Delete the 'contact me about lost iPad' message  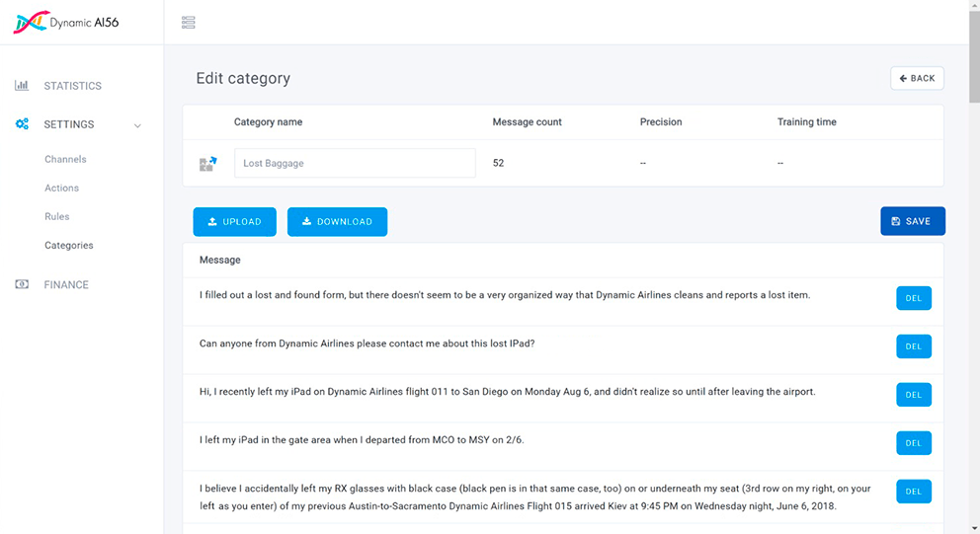tap(913, 346)
